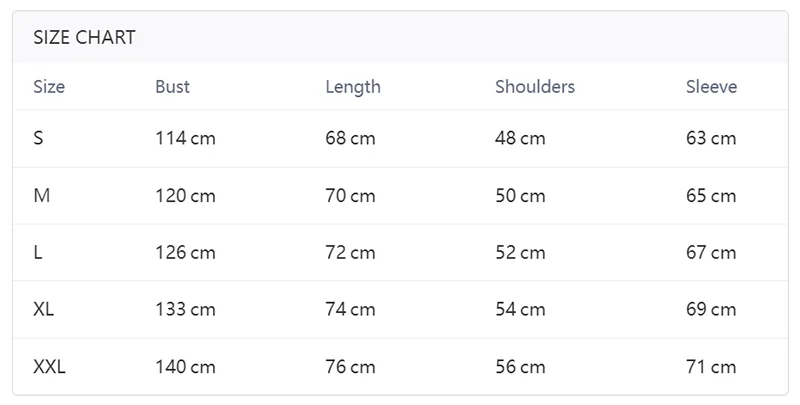Image resolution: width=800 pixels, height=405 pixels.
Task: Select the 120 cm bust value
Action: click(185, 196)
